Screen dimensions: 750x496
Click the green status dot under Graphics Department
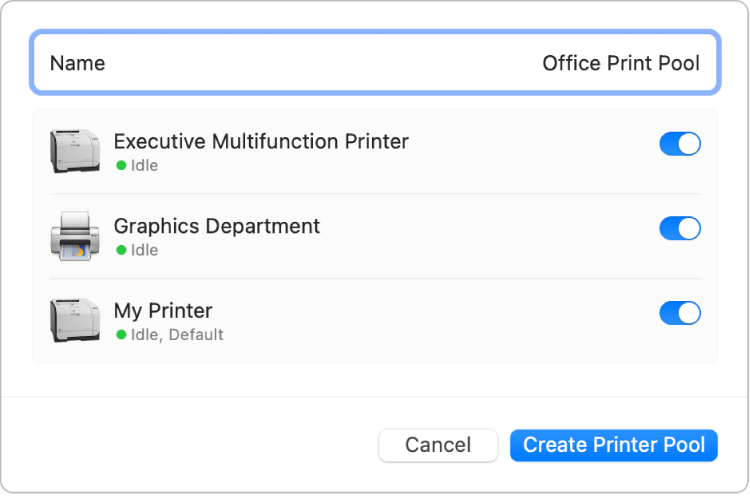click(121, 250)
